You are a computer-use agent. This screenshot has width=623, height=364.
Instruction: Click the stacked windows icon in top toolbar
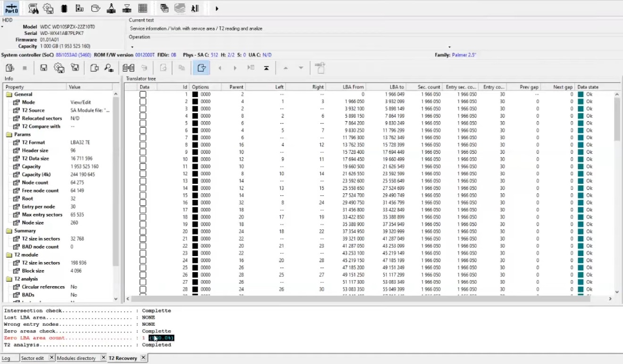point(164,8)
